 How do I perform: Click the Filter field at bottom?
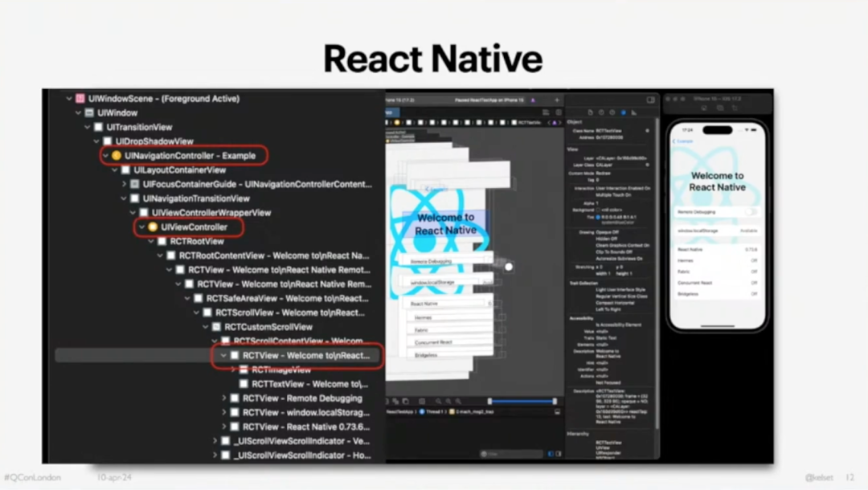511,454
